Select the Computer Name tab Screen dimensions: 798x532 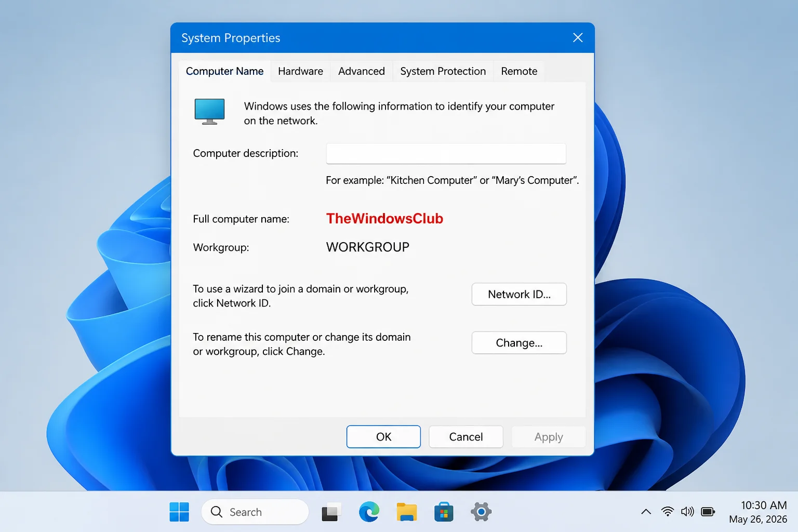tap(224, 71)
